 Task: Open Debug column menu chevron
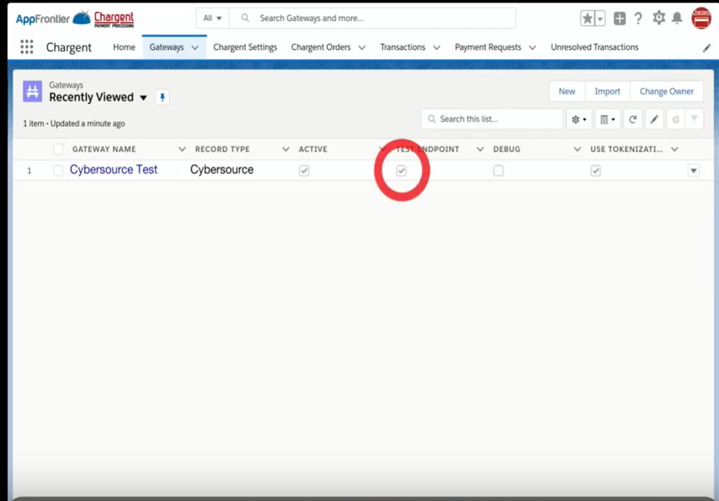point(577,149)
